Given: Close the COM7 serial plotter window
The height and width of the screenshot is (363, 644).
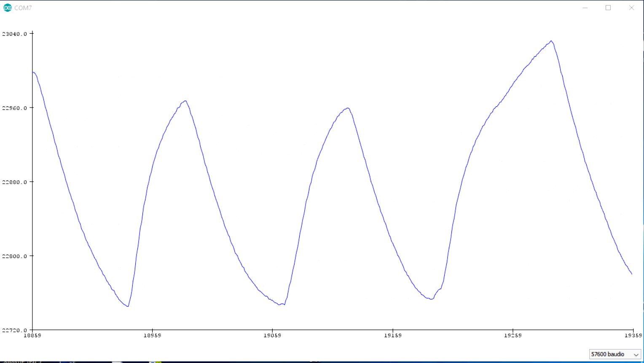Looking at the screenshot, I should click(631, 8).
